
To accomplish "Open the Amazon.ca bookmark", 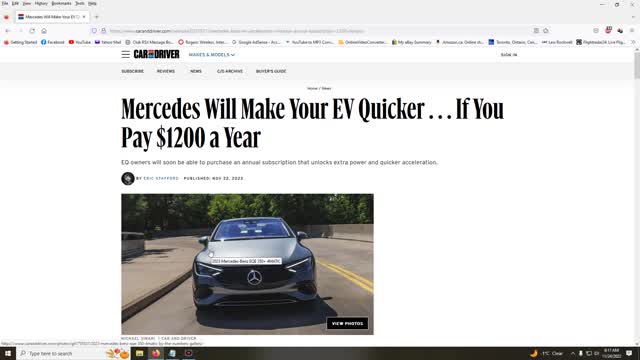I will tap(460, 42).
